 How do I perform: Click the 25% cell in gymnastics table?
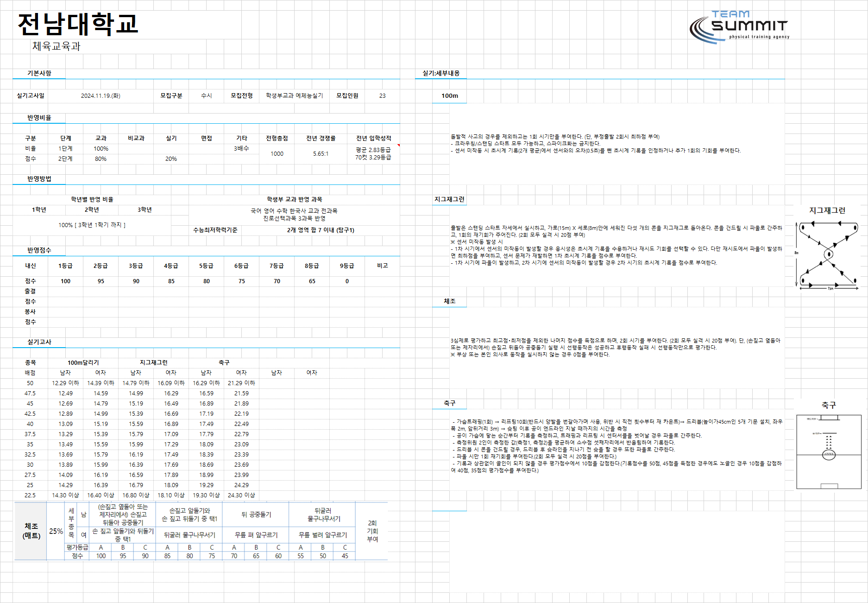(56, 531)
